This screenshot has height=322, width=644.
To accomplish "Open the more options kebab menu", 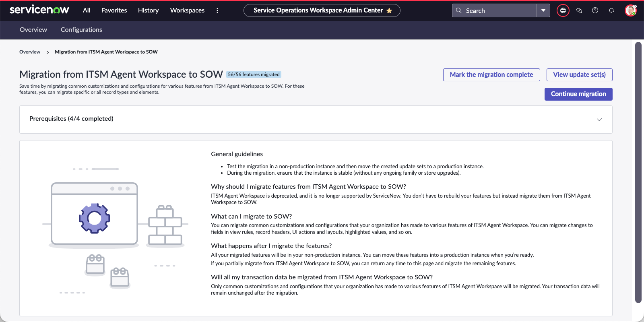I will [x=217, y=10].
